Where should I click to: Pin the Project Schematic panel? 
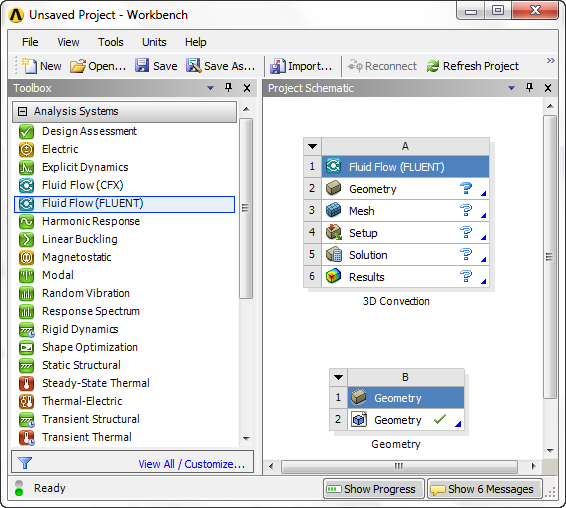click(529, 88)
